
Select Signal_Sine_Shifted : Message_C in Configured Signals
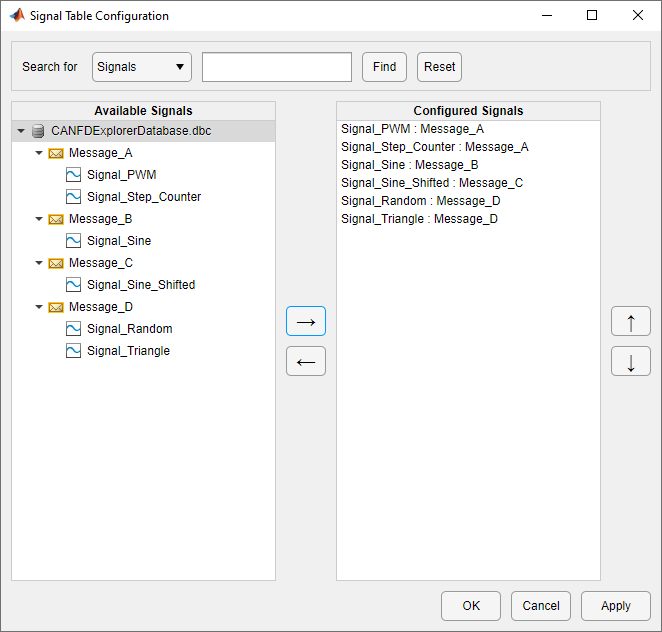pyautogui.click(x=432, y=183)
